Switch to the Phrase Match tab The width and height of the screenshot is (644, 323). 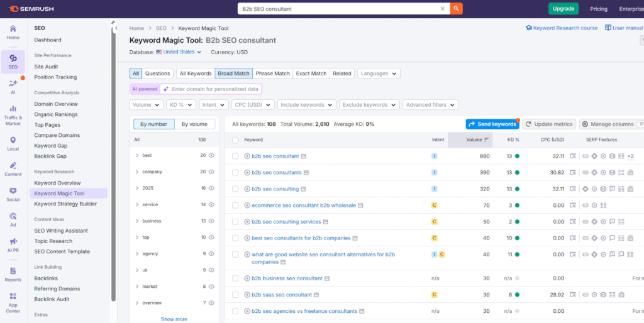tap(272, 74)
